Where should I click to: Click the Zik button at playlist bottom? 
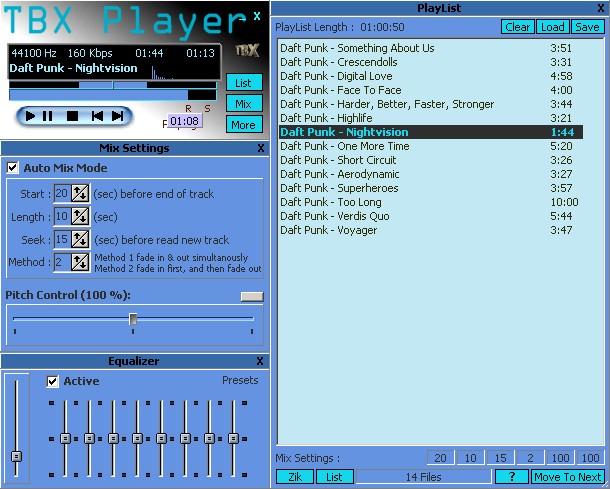295,477
